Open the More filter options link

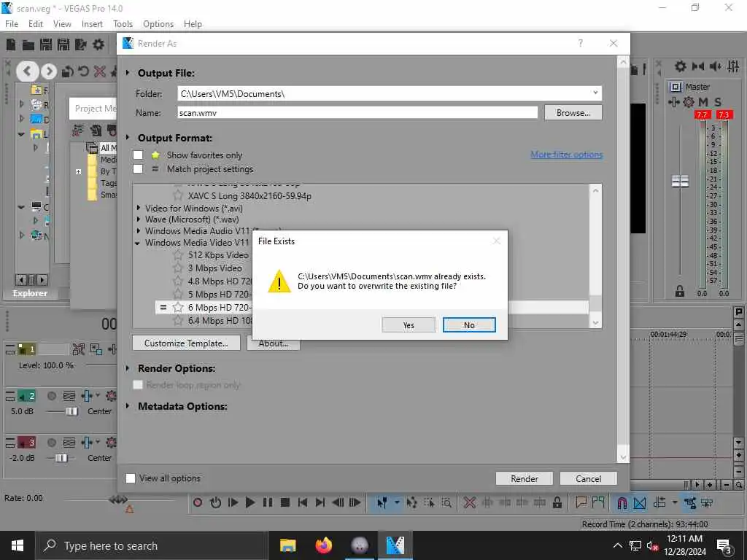point(566,155)
